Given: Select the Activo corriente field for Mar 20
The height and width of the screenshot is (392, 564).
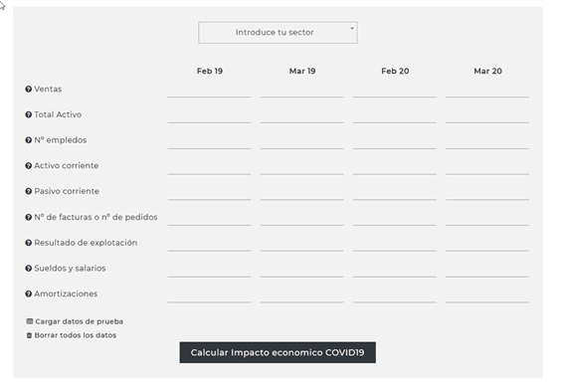Looking at the screenshot, I should [x=487, y=167].
